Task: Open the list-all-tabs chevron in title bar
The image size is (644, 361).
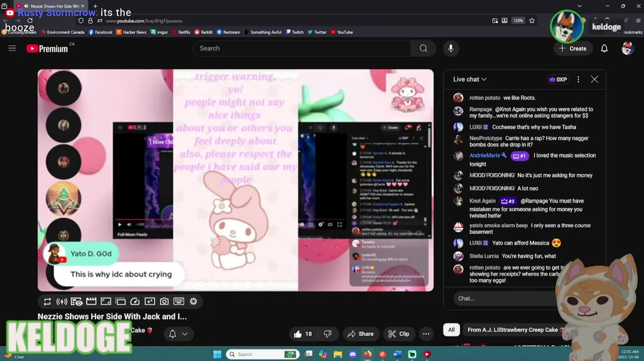Action: point(579,6)
